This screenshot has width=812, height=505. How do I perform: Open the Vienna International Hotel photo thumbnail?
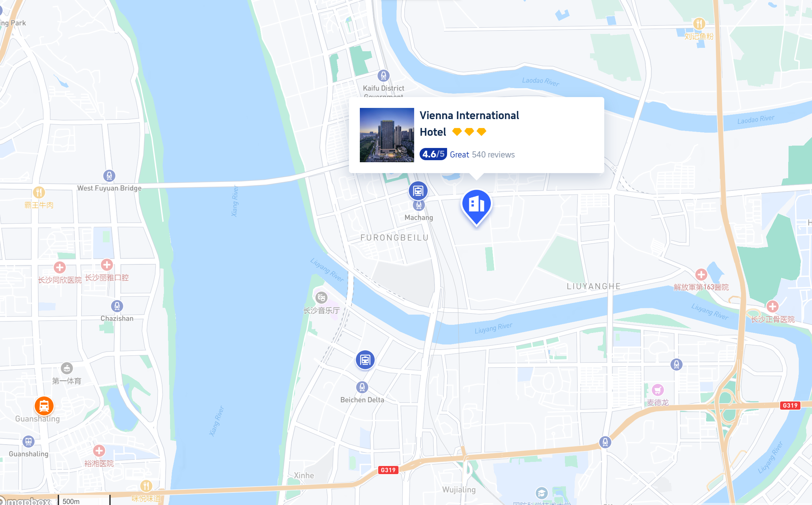[387, 135]
